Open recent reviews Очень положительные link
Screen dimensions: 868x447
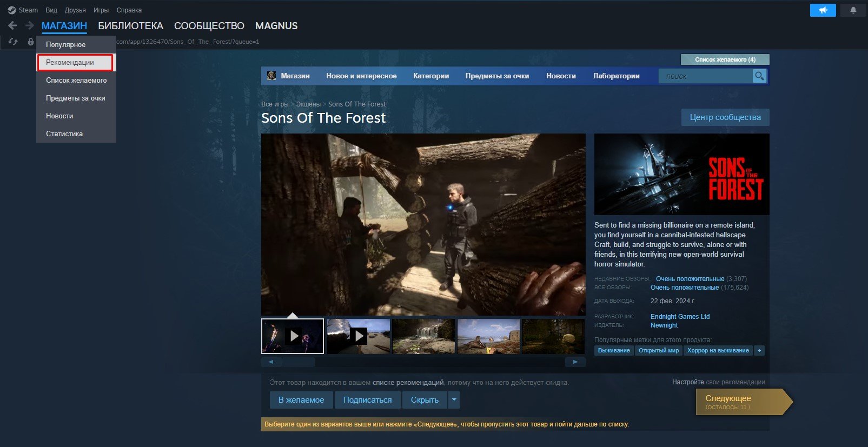[690, 279]
